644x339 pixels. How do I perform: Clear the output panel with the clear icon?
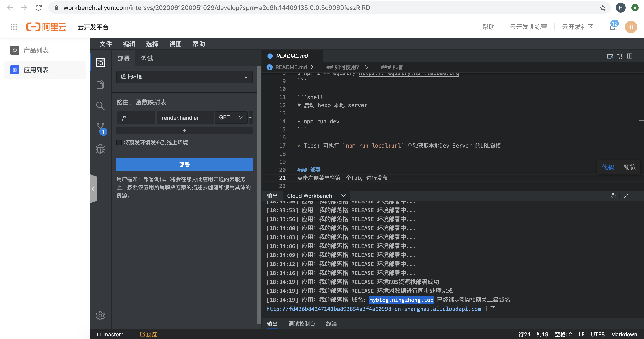[613, 196]
